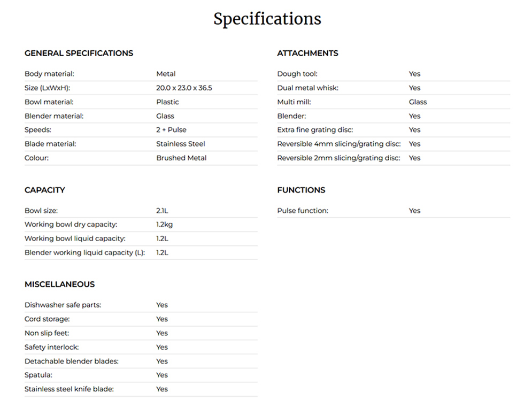Click the Body material label
The image size is (532, 408).
click(49, 74)
